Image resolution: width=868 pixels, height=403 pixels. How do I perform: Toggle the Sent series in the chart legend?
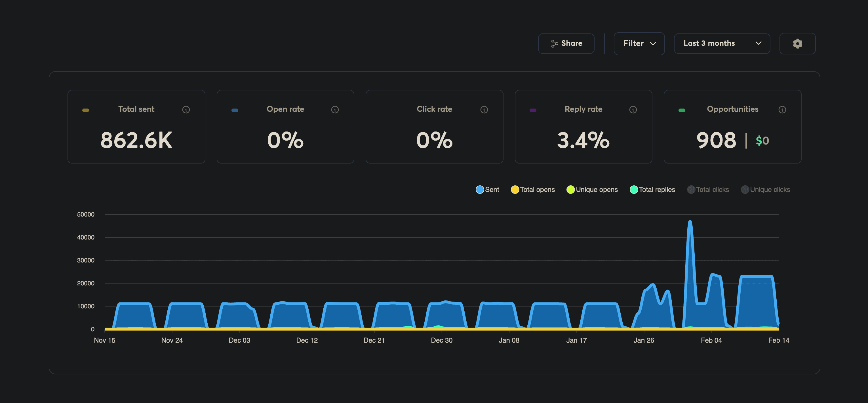[487, 189]
